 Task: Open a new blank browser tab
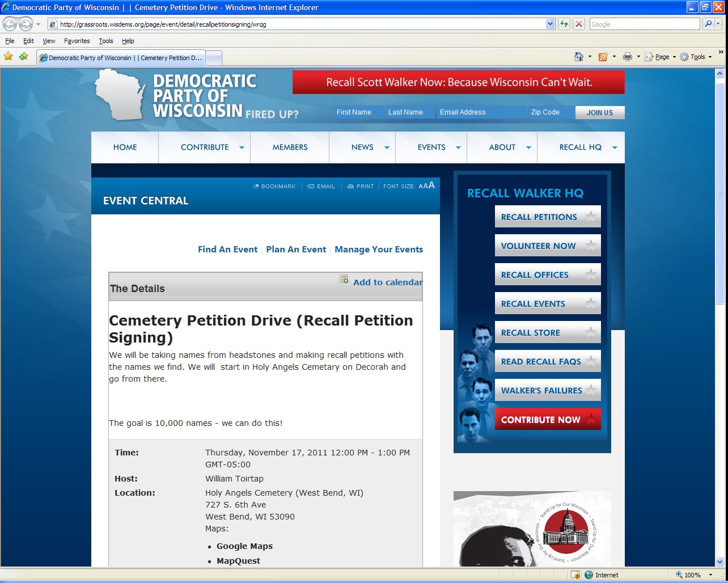coord(213,58)
